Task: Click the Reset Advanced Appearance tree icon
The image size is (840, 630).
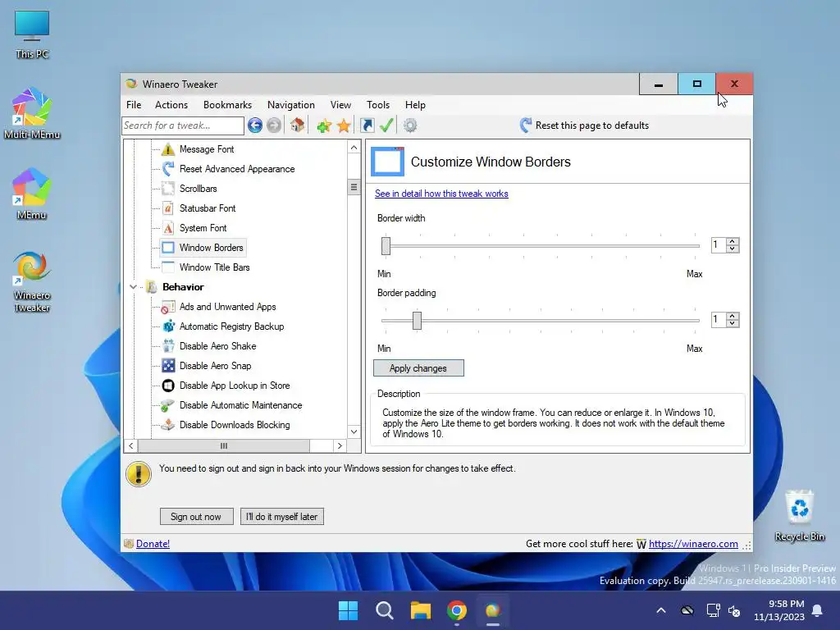Action: [x=168, y=169]
